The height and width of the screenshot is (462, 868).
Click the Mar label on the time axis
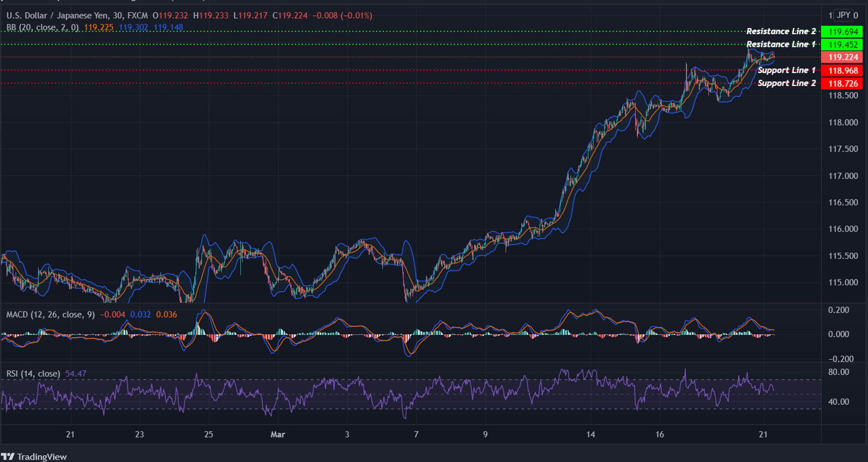coord(278,435)
